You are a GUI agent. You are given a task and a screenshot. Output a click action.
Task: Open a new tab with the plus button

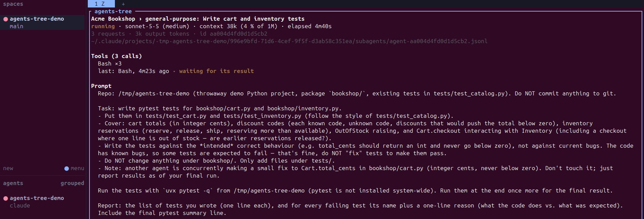[x=123, y=4]
